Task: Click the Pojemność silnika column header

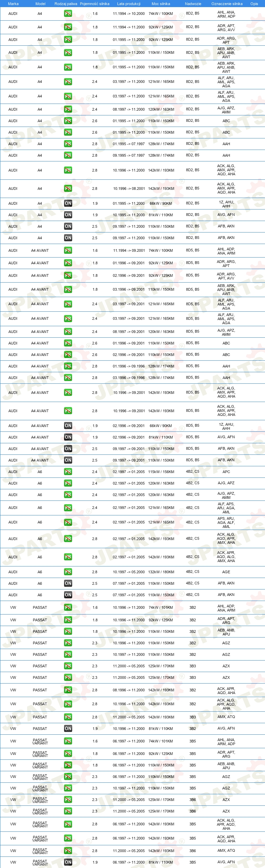Action: (95, 4)
